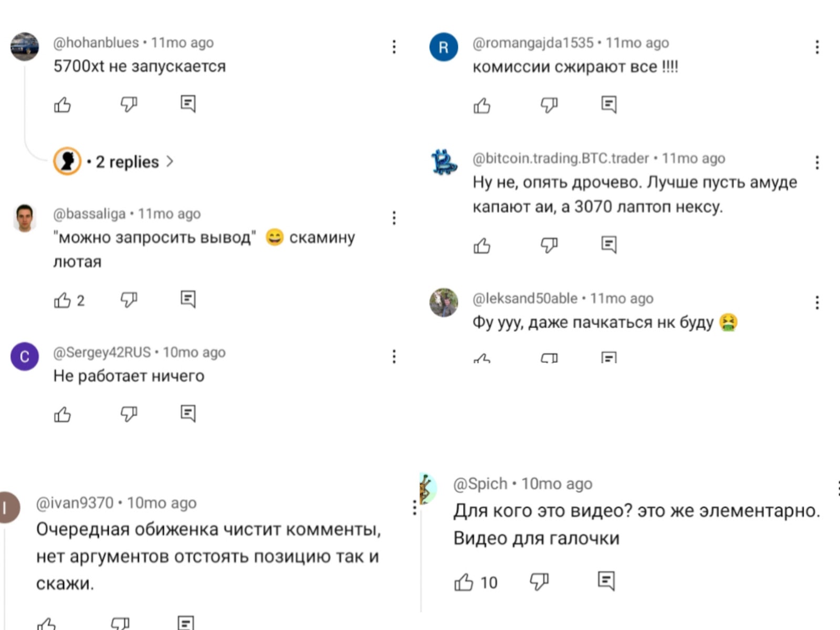The height and width of the screenshot is (630, 840).
Task: Reply to the @Sergey42RUS comment
Action: [x=188, y=413]
